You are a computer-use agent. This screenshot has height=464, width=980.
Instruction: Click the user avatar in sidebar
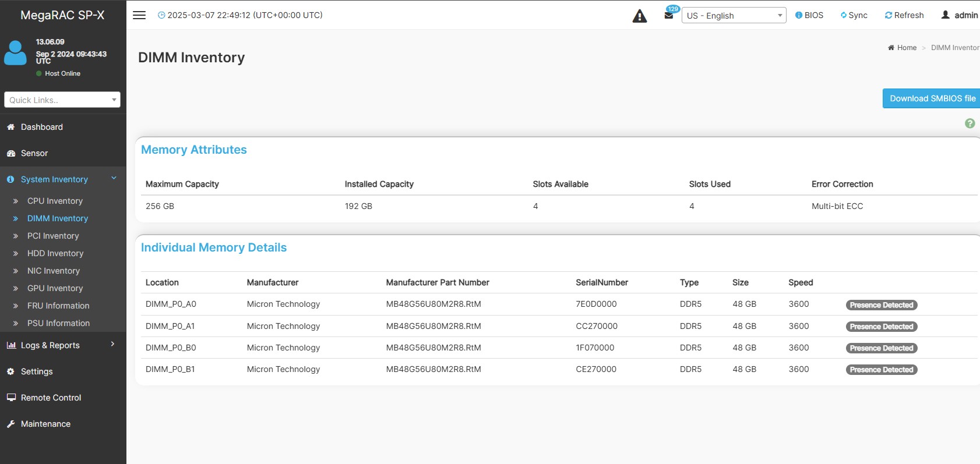15,52
